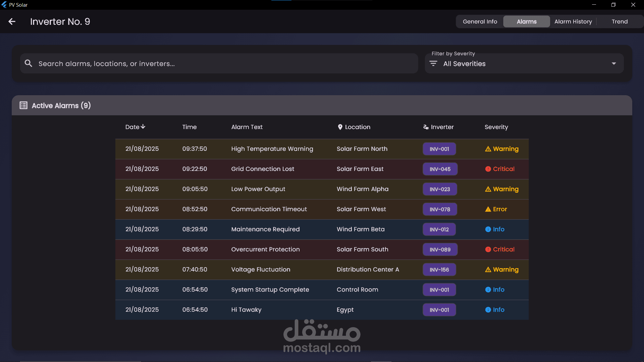The width and height of the screenshot is (644, 362).
Task: Click the search magnifier icon
Action: click(29, 63)
